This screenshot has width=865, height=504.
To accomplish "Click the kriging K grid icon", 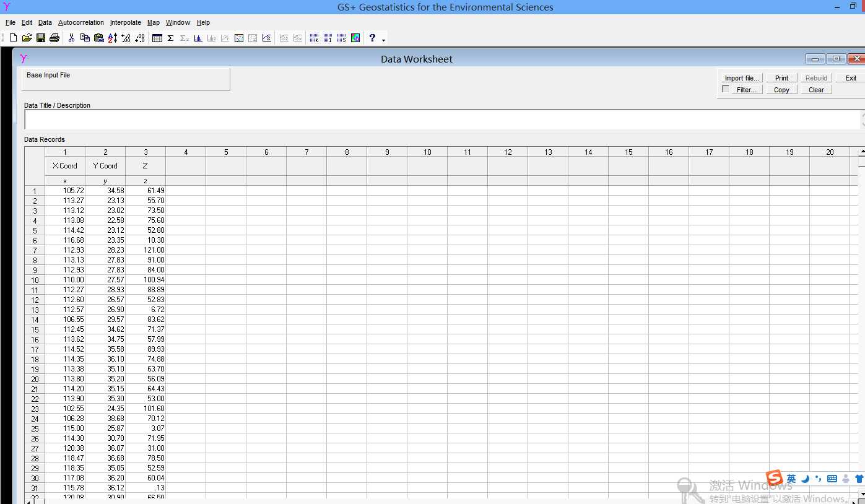I will (314, 38).
